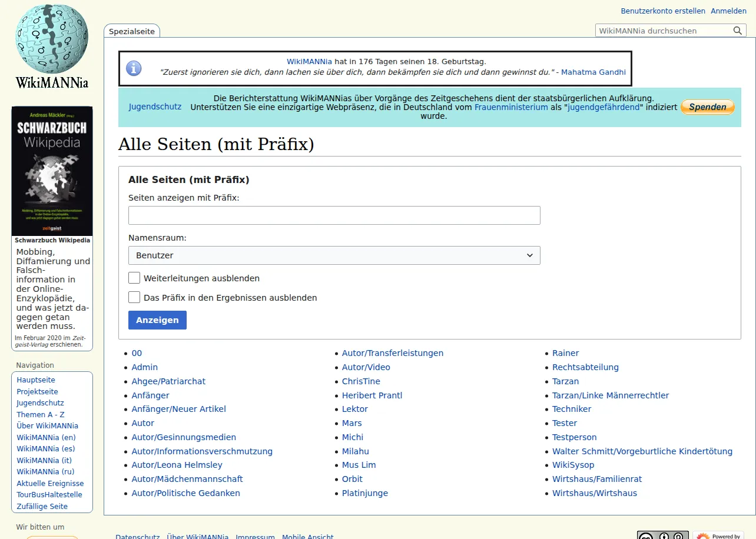The height and width of the screenshot is (539, 756).
Task: Open 'Autor/Leona Helmsley' page
Action: 177,465
